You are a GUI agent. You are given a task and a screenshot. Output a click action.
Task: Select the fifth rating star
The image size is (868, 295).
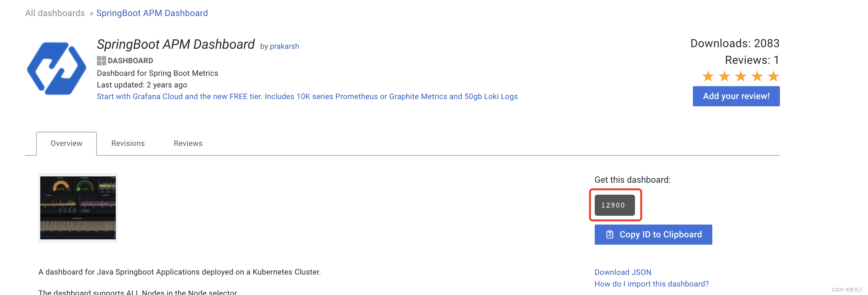[x=774, y=76]
